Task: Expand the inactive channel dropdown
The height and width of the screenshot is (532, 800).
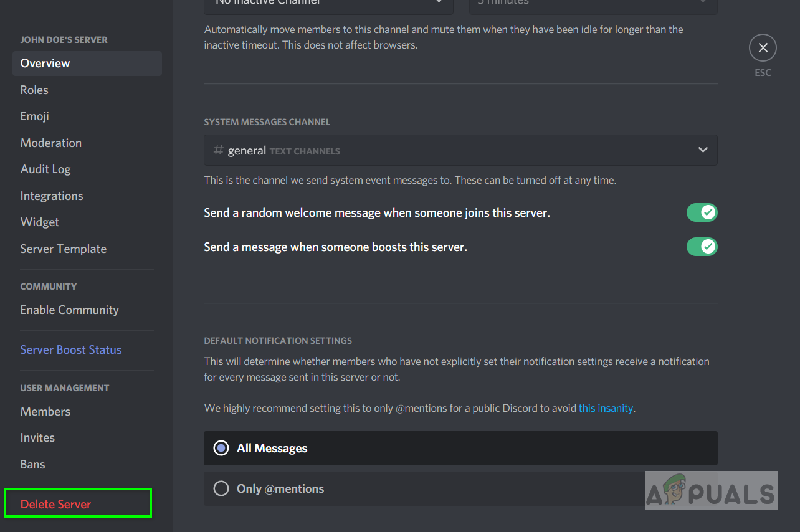Action: click(x=328, y=4)
